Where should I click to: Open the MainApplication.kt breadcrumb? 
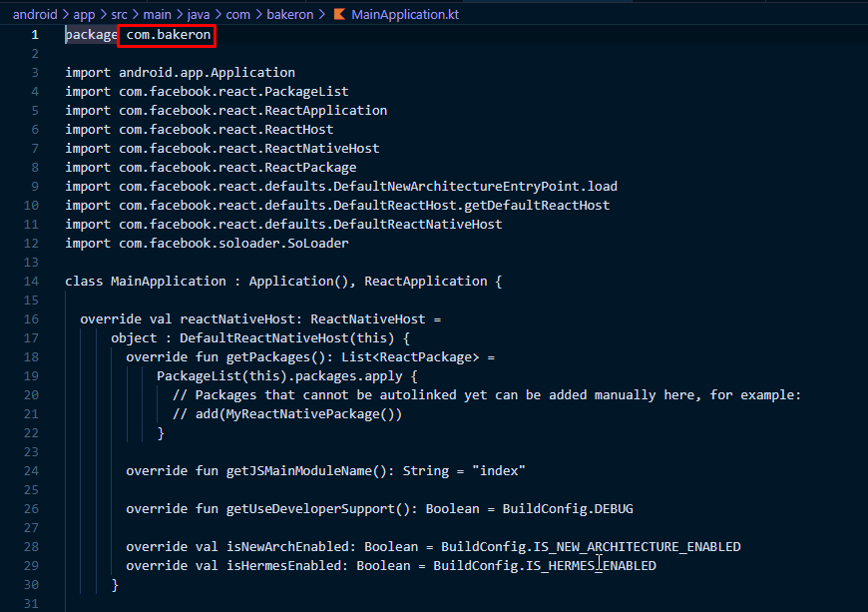tap(404, 15)
